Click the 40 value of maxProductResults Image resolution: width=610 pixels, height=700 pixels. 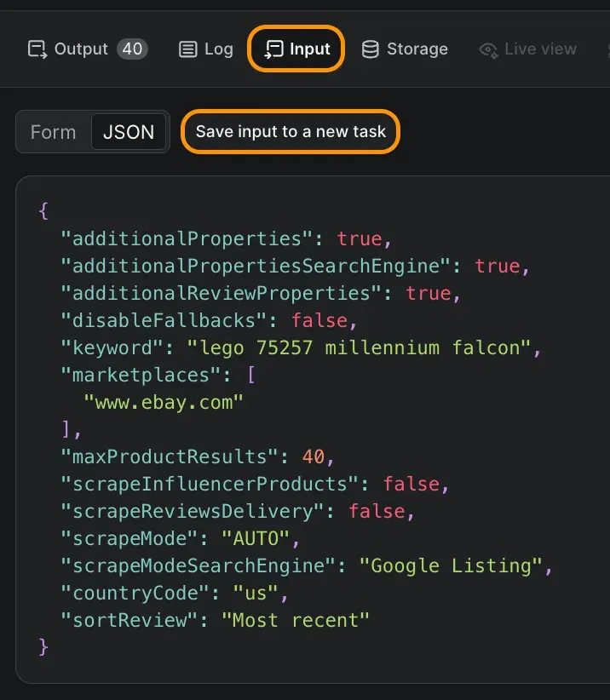point(314,456)
